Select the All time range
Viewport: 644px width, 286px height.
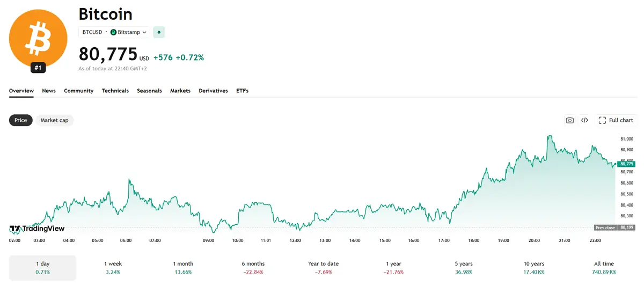coord(604,268)
